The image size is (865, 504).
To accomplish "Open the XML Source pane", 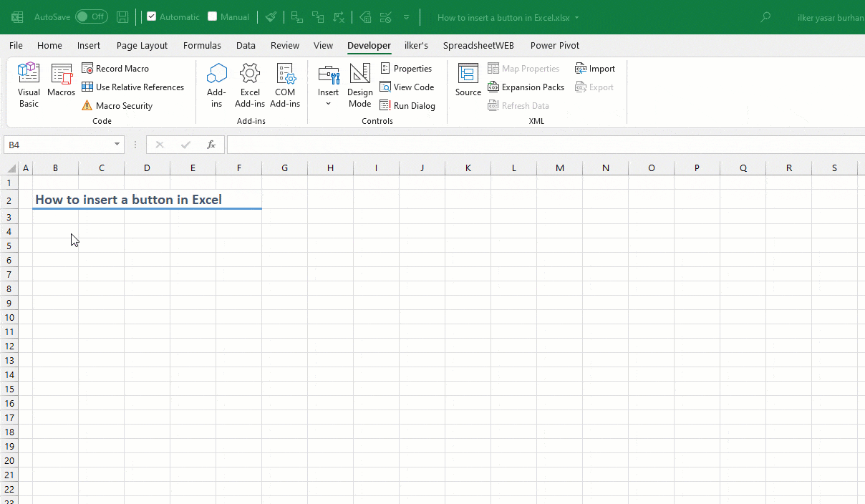I will [x=468, y=80].
